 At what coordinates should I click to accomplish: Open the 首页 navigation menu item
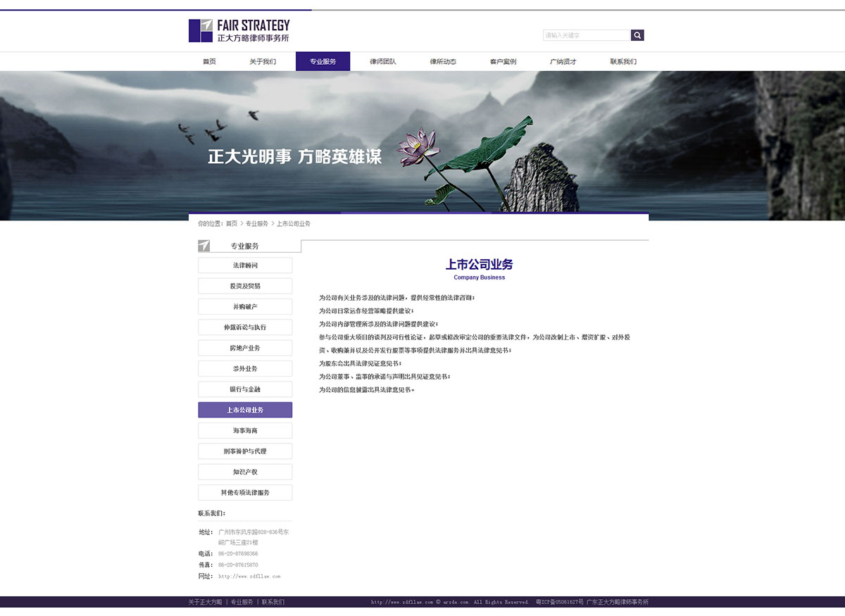[x=209, y=62]
